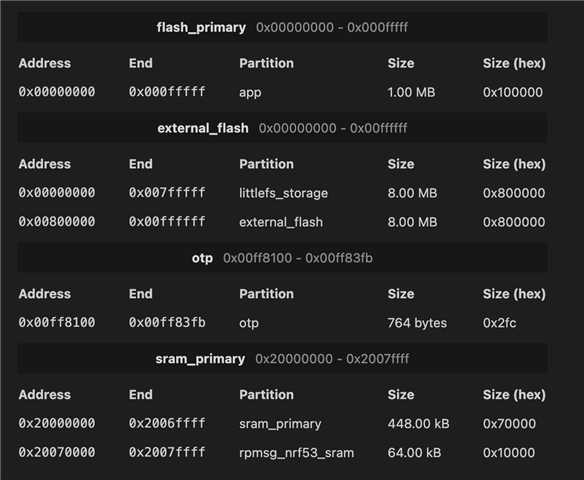
Task: Select the sram_primary region header
Action: pyautogui.click(x=282, y=359)
